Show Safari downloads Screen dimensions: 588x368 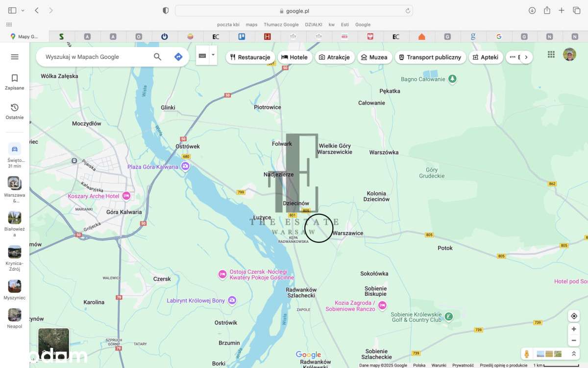pyautogui.click(x=532, y=10)
